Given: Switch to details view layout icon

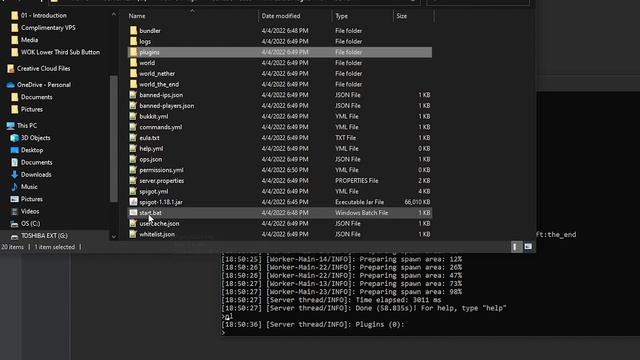Looking at the screenshot, I should pyautogui.click(x=516, y=247).
